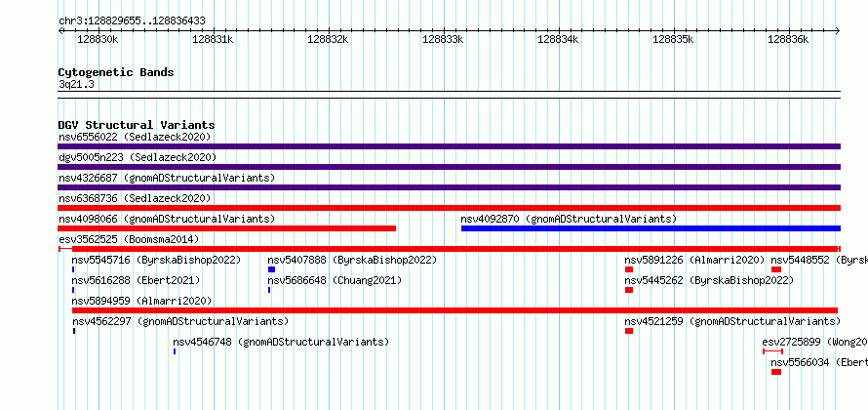The image size is (868, 410).
Task: Open the nsv5448552 variant label
Action: (x=819, y=260)
